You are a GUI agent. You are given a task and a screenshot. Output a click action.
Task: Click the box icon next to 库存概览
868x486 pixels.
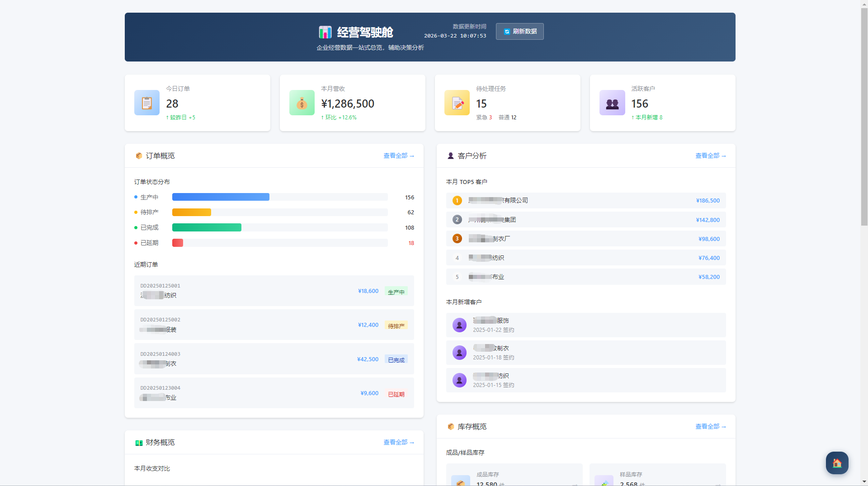point(451,427)
